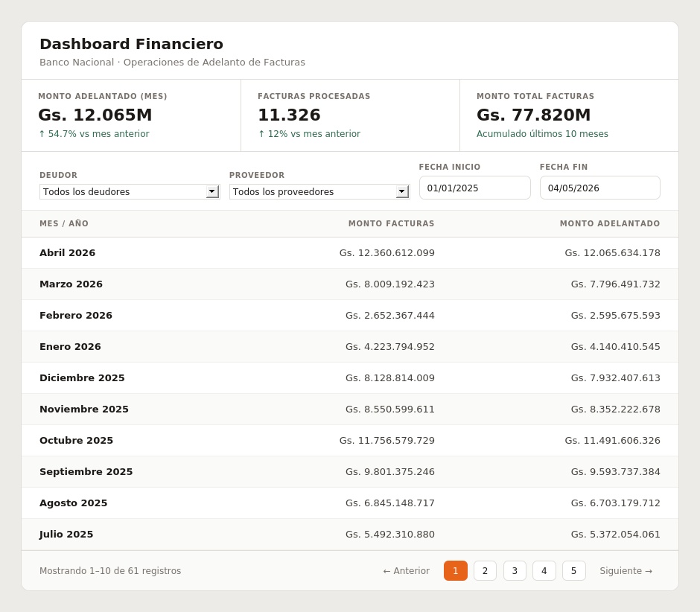Click '54.7% vs mes anterior' indicator

point(94,134)
